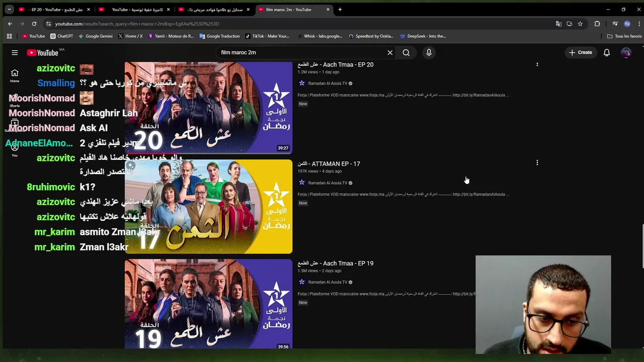Start voice search with the microphone icon
644x362 pixels.
[x=429, y=52]
